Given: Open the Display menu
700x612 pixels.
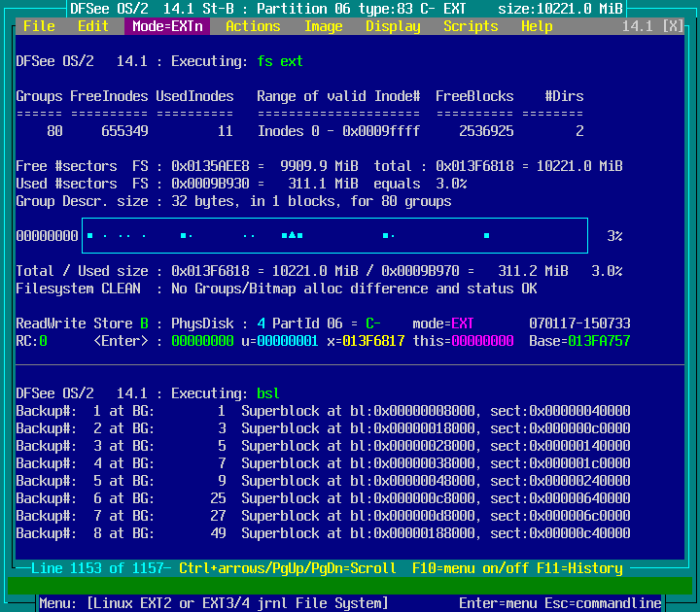Looking at the screenshot, I should point(393,26).
